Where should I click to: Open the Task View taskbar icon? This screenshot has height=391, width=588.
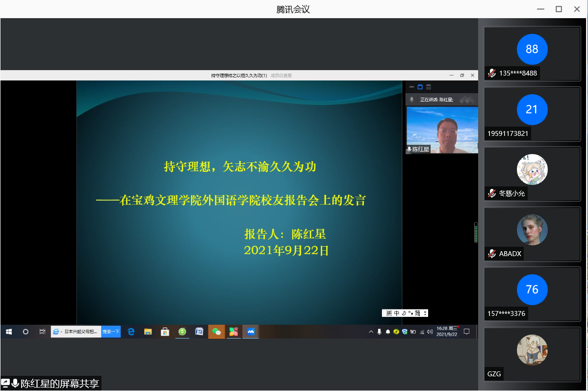tap(42, 332)
